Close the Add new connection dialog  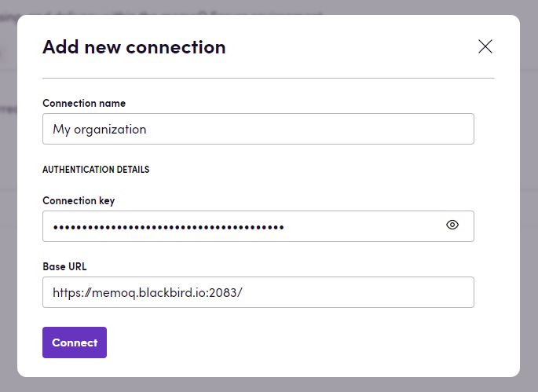point(485,46)
